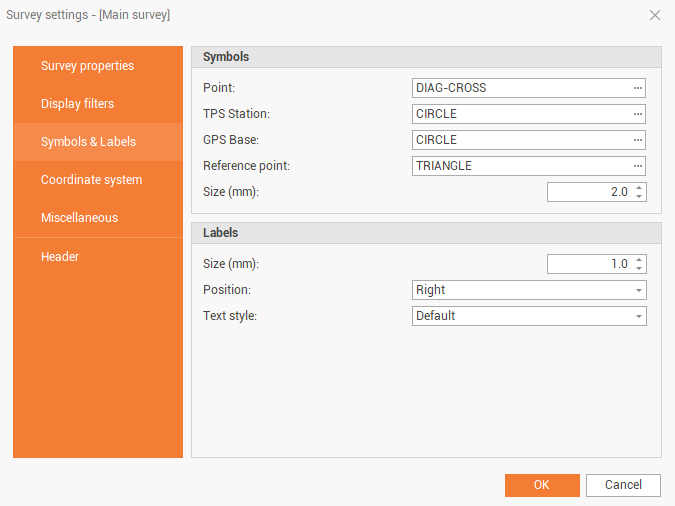Increase label size with the up arrow
The width and height of the screenshot is (675, 506).
pyautogui.click(x=639, y=260)
